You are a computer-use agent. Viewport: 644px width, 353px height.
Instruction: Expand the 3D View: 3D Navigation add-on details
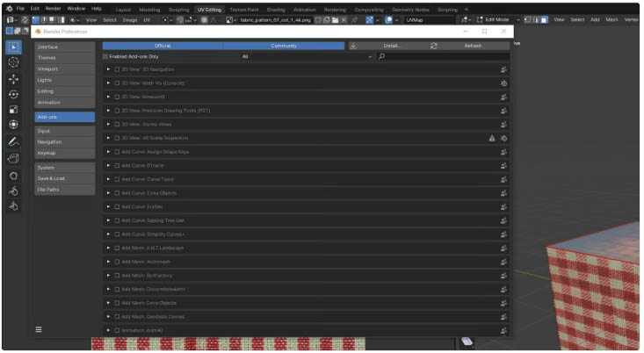pos(108,69)
